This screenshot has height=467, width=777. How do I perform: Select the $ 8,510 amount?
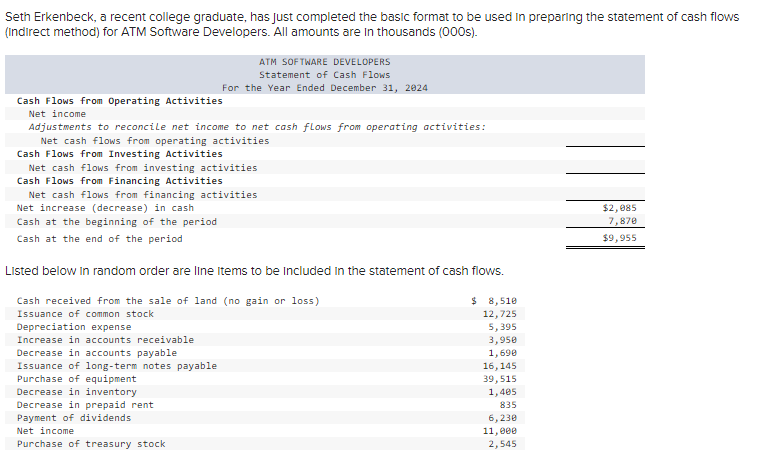point(494,301)
